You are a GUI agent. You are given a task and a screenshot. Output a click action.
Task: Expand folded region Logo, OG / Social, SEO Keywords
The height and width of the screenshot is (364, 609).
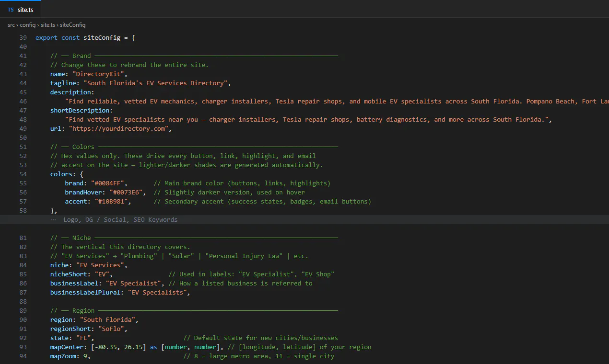[120, 220]
